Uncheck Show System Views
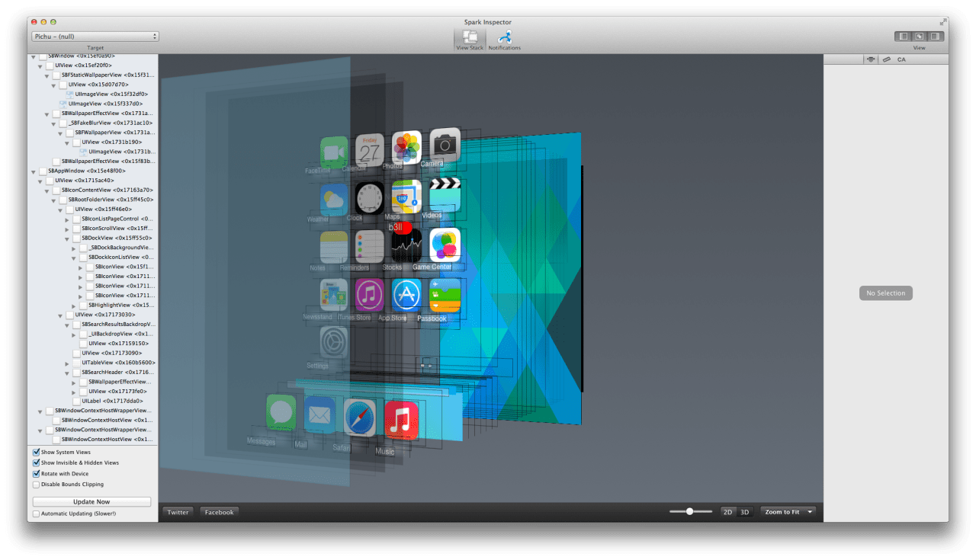The width and height of the screenshot is (976, 560). tap(37, 452)
